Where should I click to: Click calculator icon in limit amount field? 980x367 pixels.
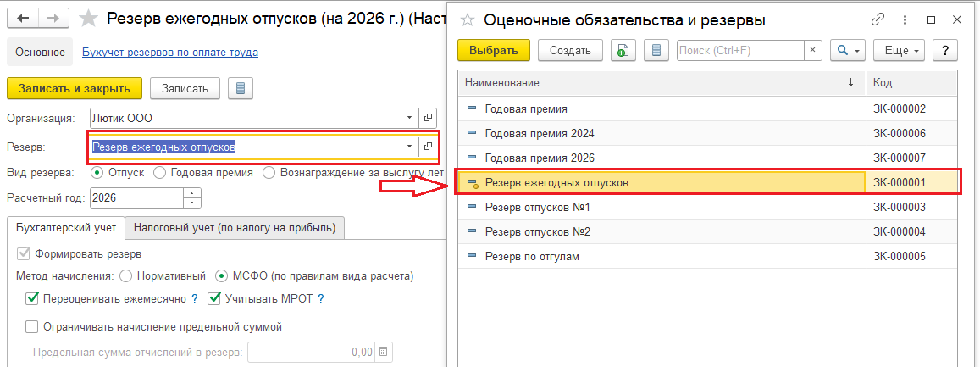[x=384, y=352]
